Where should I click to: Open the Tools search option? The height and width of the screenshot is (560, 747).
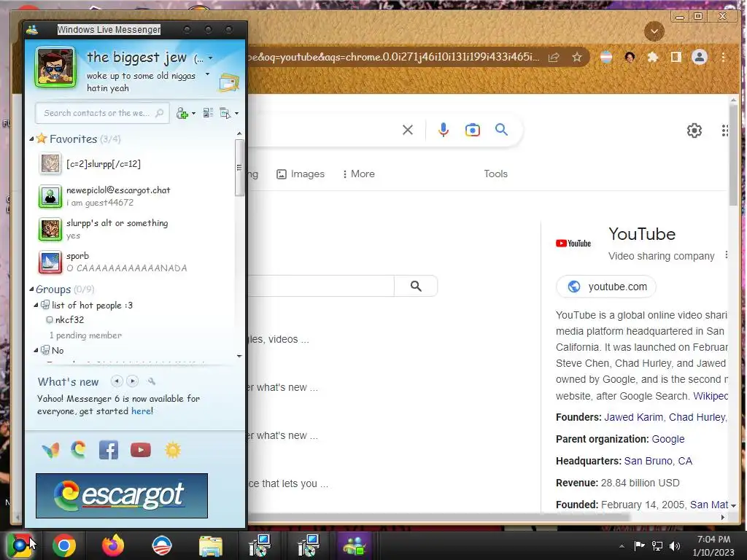point(495,174)
